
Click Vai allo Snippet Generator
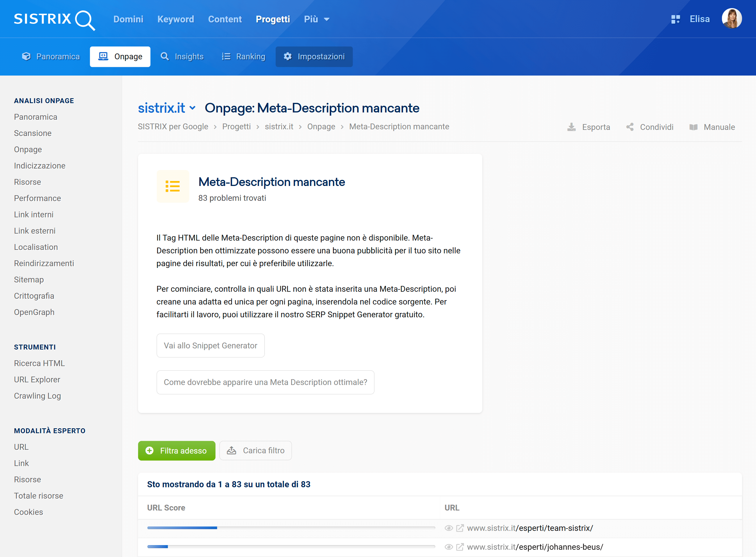(210, 345)
